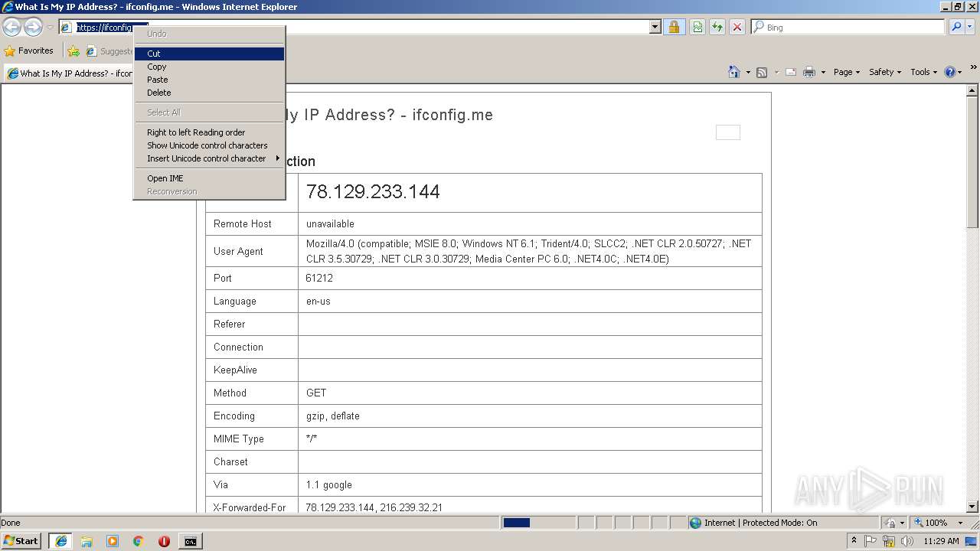Image resolution: width=980 pixels, height=551 pixels.
Task: Click the Encoding value gzip, deflate
Action: pos(333,416)
